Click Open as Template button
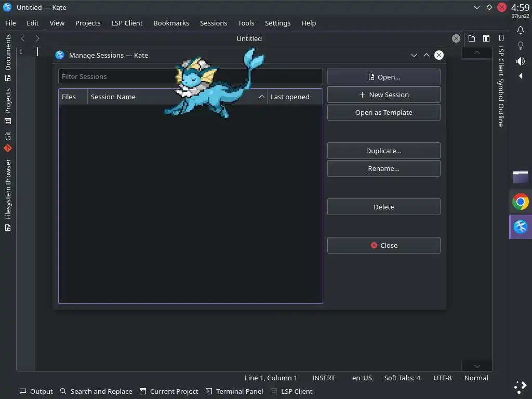The height and width of the screenshot is (399, 532). [384, 112]
